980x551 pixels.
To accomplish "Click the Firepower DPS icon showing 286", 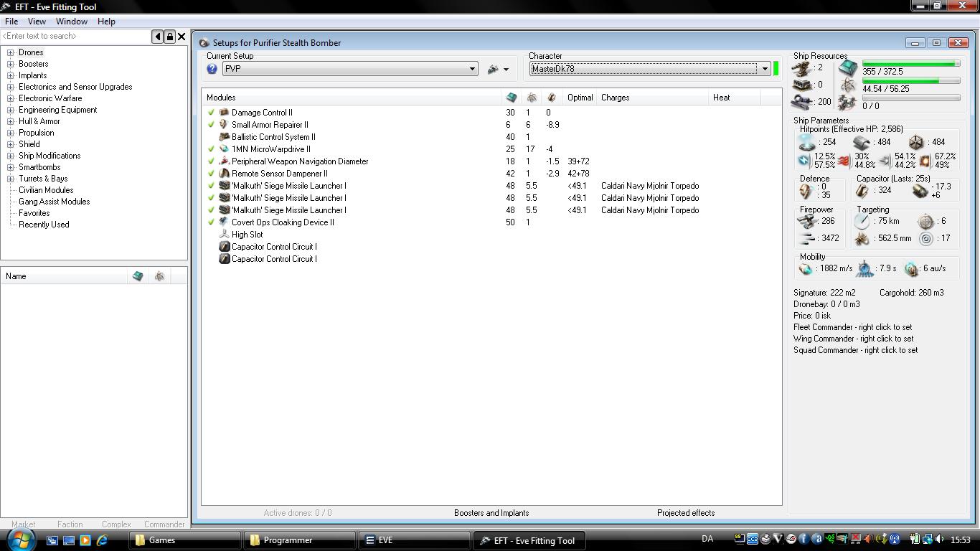I will [x=807, y=222].
